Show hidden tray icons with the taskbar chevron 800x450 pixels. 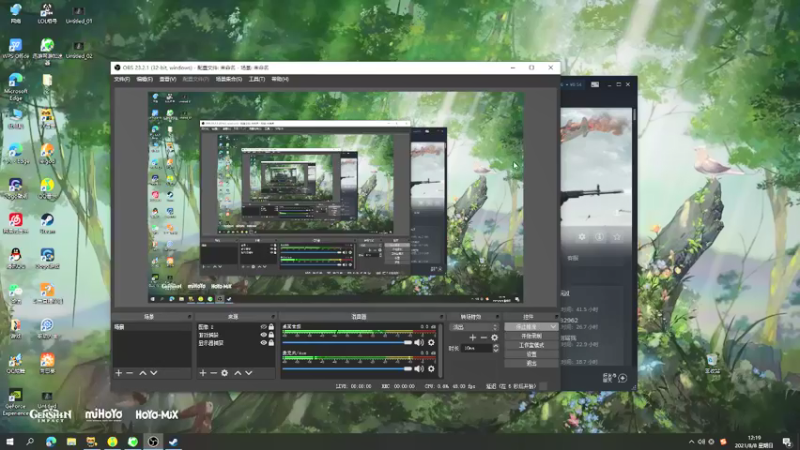pyautogui.click(x=691, y=442)
